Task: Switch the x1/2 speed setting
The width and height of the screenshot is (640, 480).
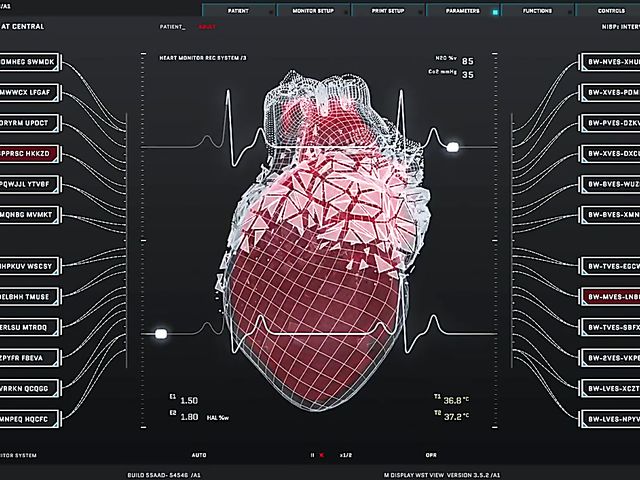Action: (x=345, y=455)
